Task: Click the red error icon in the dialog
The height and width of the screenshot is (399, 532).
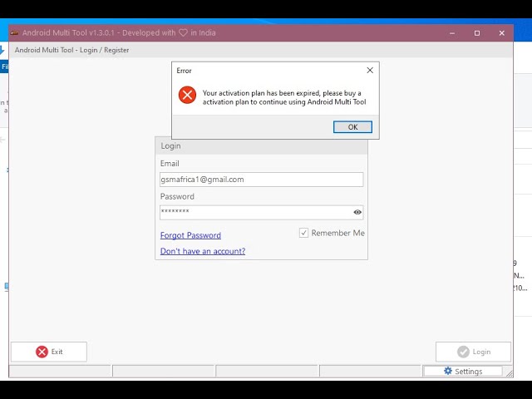Action: pyautogui.click(x=187, y=95)
